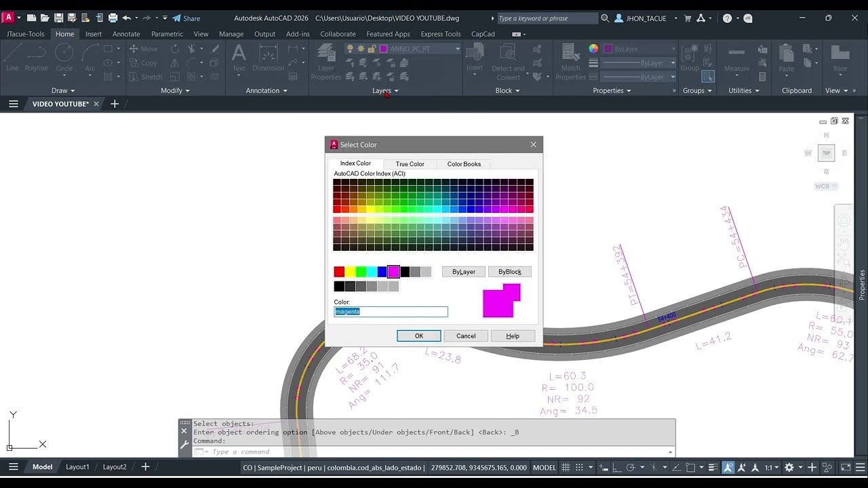868x488 pixels.
Task: Click the search magnifier icon in title bar
Action: 605,18
